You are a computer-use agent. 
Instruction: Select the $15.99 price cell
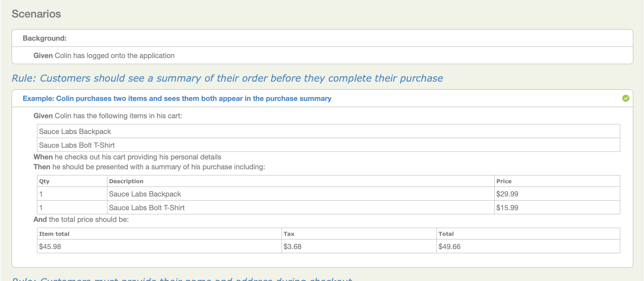coord(507,208)
